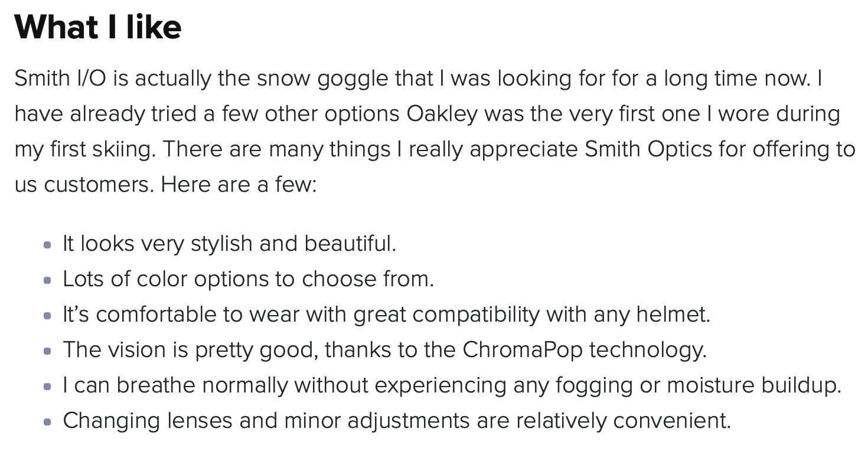Screen dimensions: 868x458
Task: Select the "Lots of color options" bullet item
Action: click(248, 279)
